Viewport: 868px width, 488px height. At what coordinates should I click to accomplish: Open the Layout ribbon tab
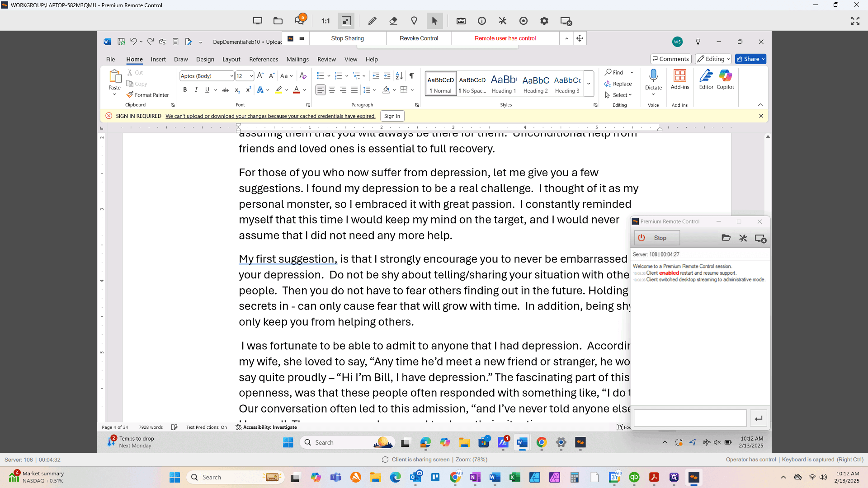click(231, 59)
